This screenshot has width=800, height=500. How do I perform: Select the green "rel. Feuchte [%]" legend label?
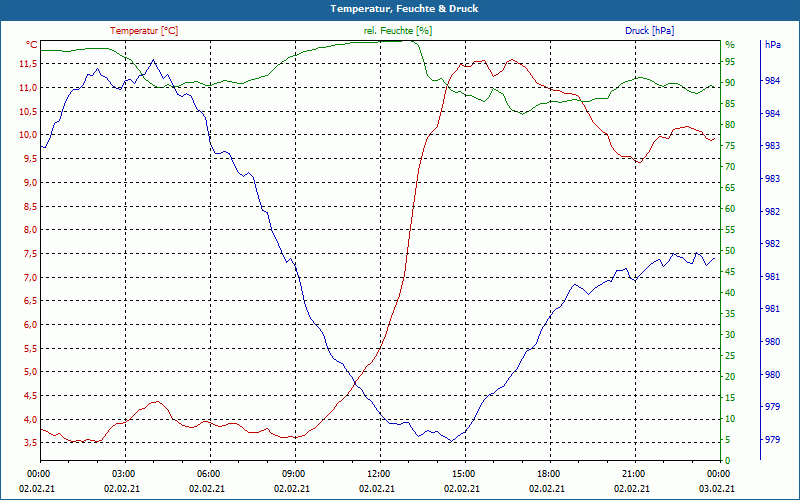pos(398,31)
